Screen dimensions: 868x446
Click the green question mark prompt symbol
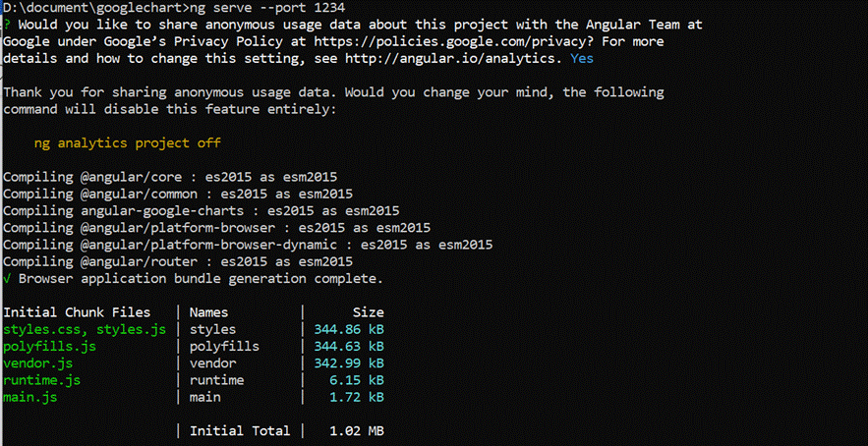coord(7,25)
